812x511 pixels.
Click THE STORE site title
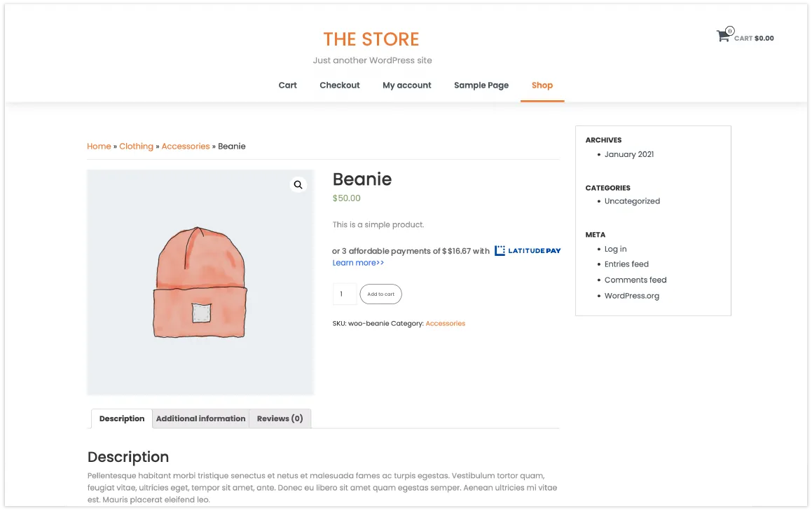[371, 39]
